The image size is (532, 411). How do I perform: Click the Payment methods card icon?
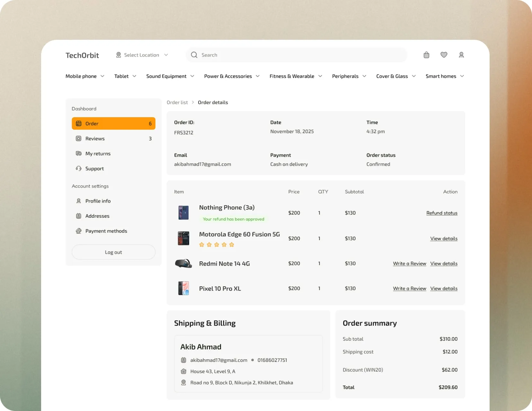click(79, 231)
